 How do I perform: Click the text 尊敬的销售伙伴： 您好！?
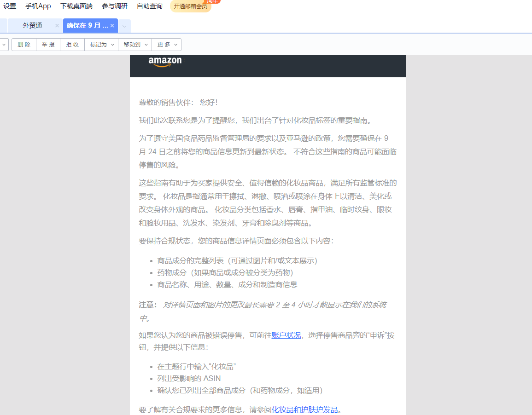coord(178,102)
